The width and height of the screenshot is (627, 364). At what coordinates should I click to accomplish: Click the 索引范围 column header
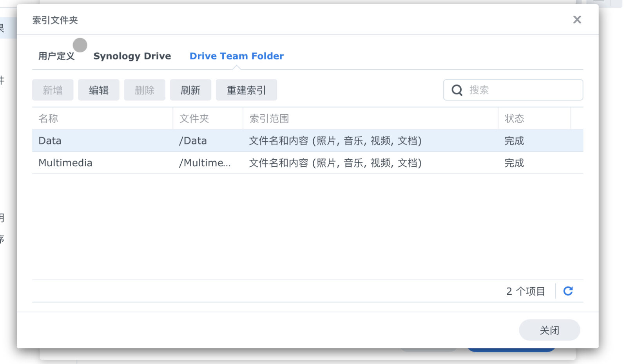tap(268, 118)
